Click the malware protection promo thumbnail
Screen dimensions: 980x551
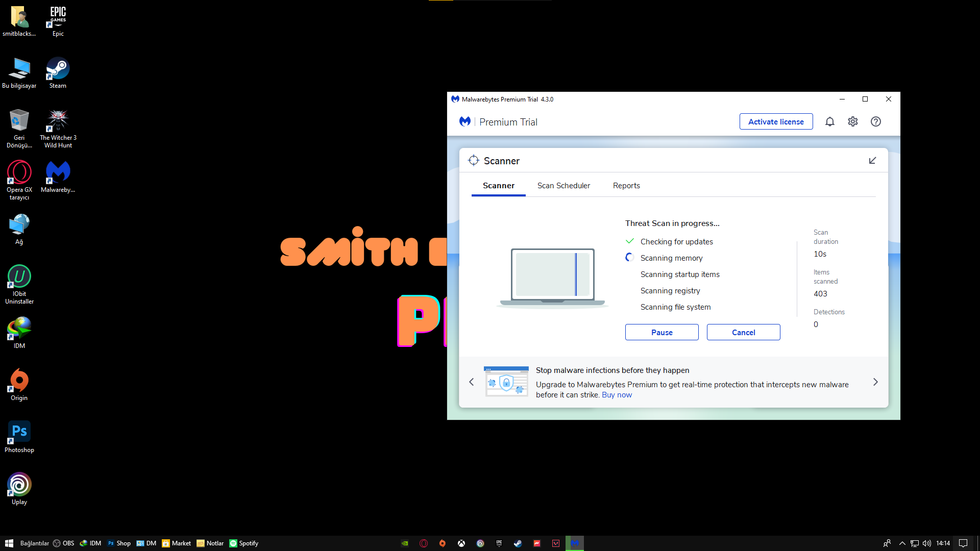[506, 382]
